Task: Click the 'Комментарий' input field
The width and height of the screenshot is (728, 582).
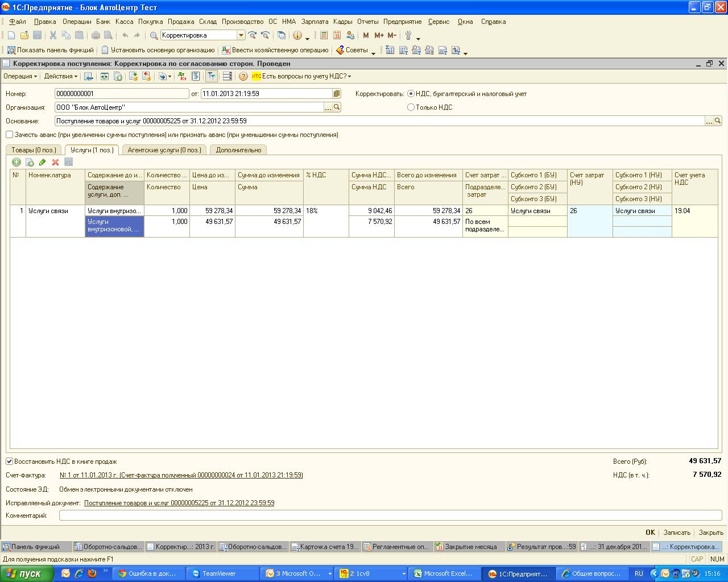Action: coord(390,516)
